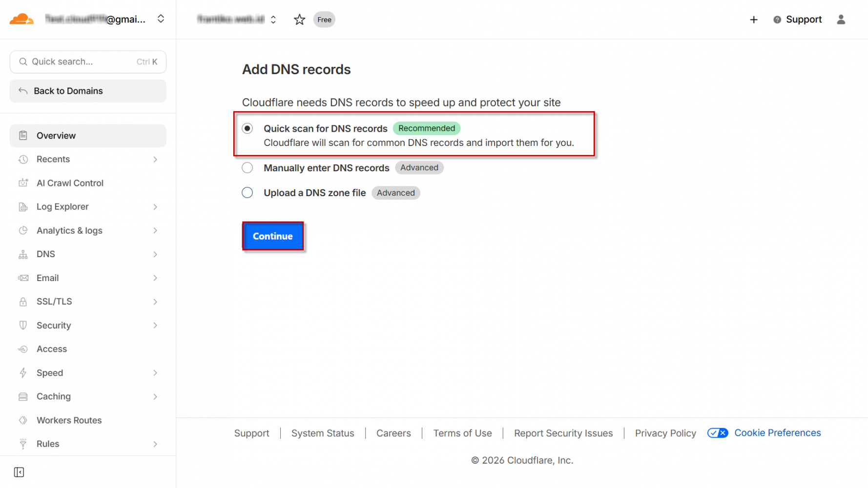
Task: Choose Upload a DNS zone file
Action: [x=248, y=193]
